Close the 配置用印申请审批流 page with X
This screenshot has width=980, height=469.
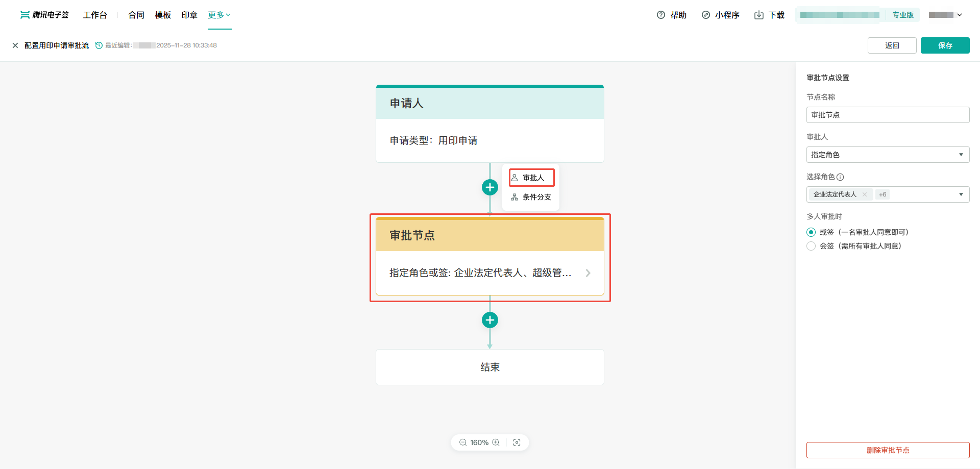[15, 45]
